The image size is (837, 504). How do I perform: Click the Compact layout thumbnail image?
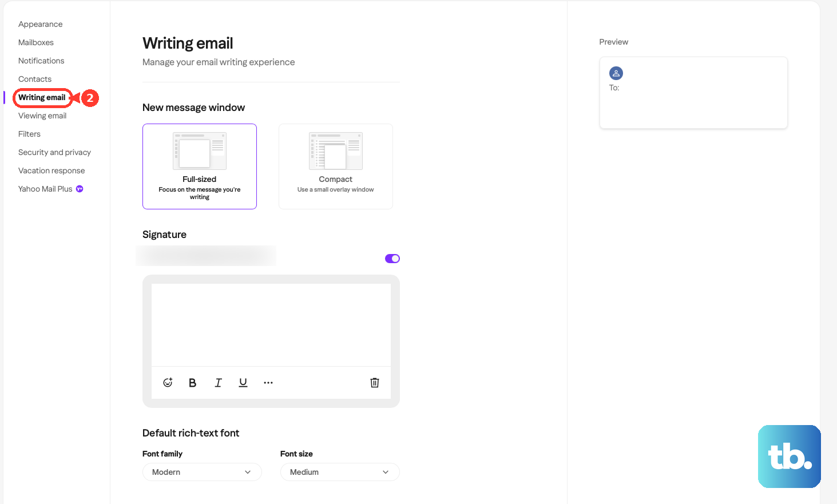coord(336,151)
